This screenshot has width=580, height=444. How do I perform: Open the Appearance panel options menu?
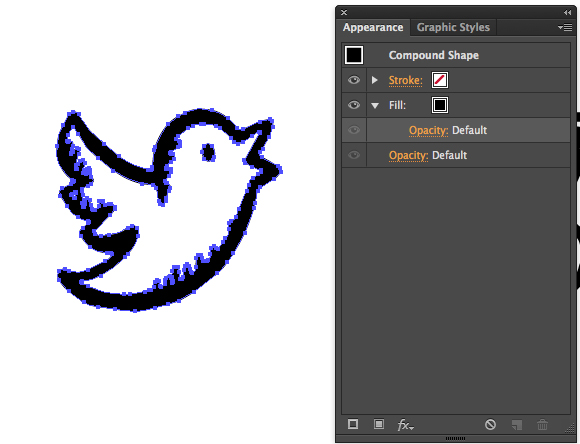pos(565,27)
